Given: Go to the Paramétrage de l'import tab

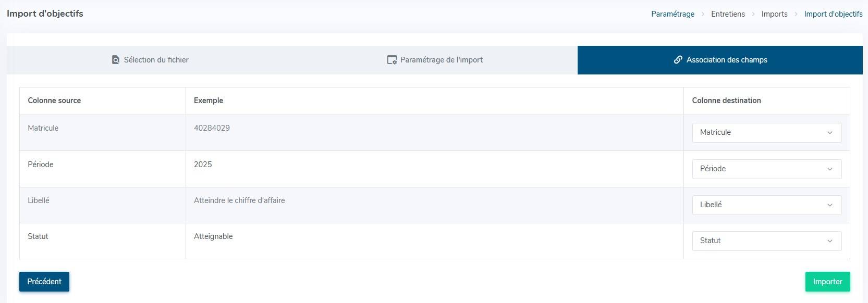Looking at the screenshot, I should click(441, 60).
